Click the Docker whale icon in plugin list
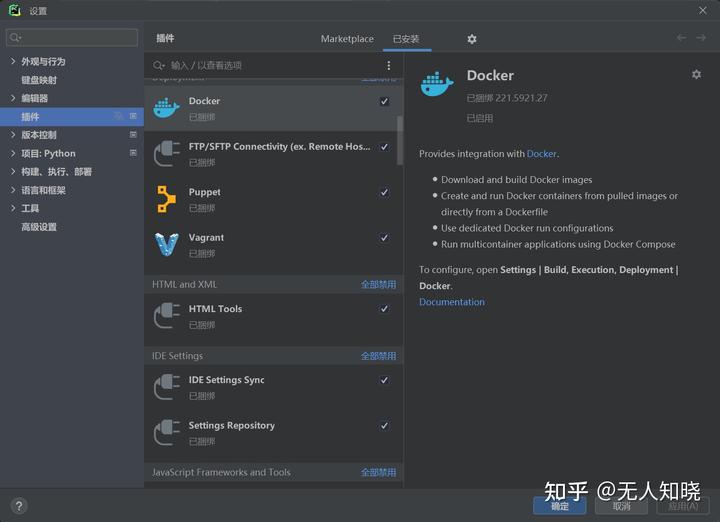This screenshot has width=720, height=522. point(166,108)
